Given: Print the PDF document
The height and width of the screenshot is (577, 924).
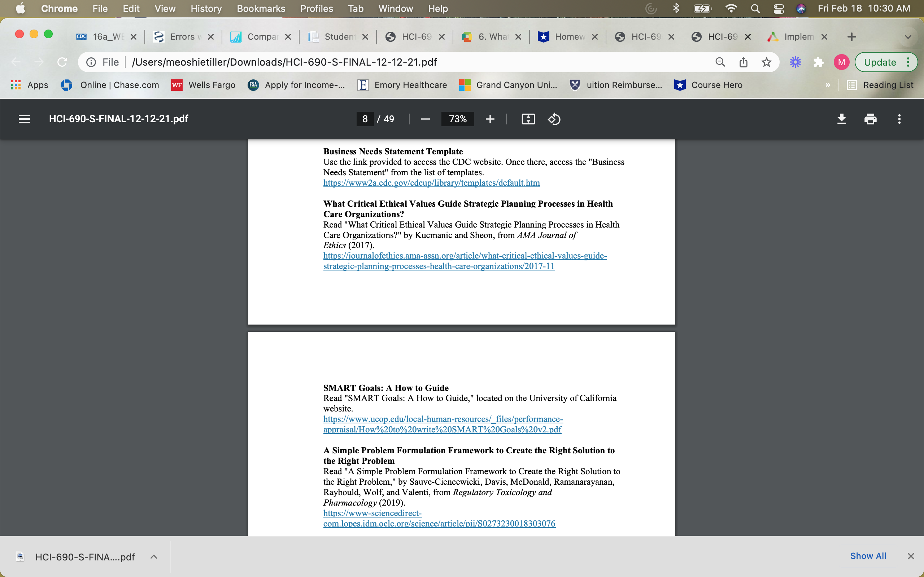Looking at the screenshot, I should pos(871,119).
